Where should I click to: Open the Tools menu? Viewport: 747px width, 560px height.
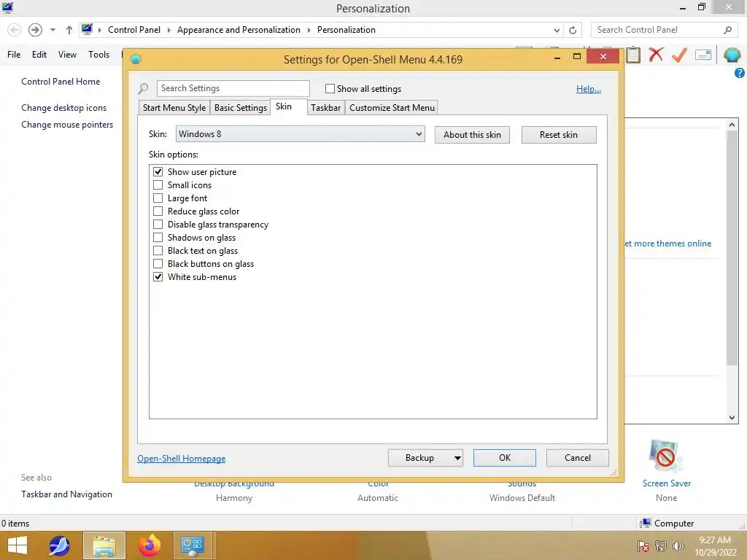tap(98, 55)
